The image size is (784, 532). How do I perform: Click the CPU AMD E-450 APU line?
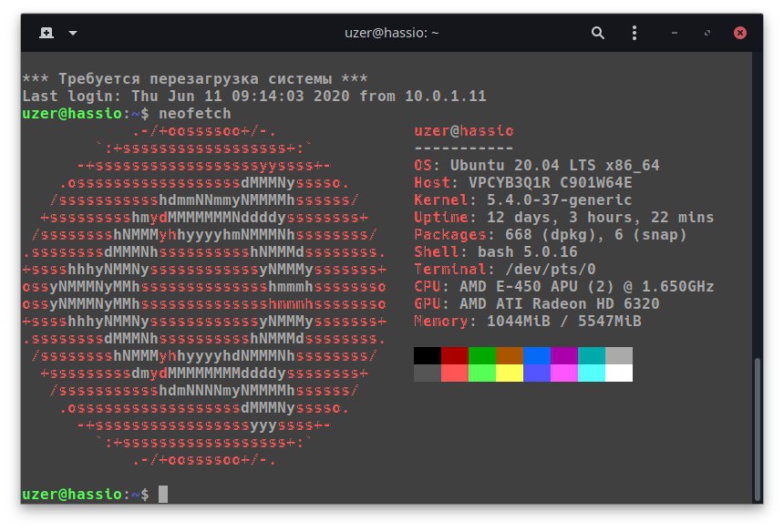(x=564, y=287)
